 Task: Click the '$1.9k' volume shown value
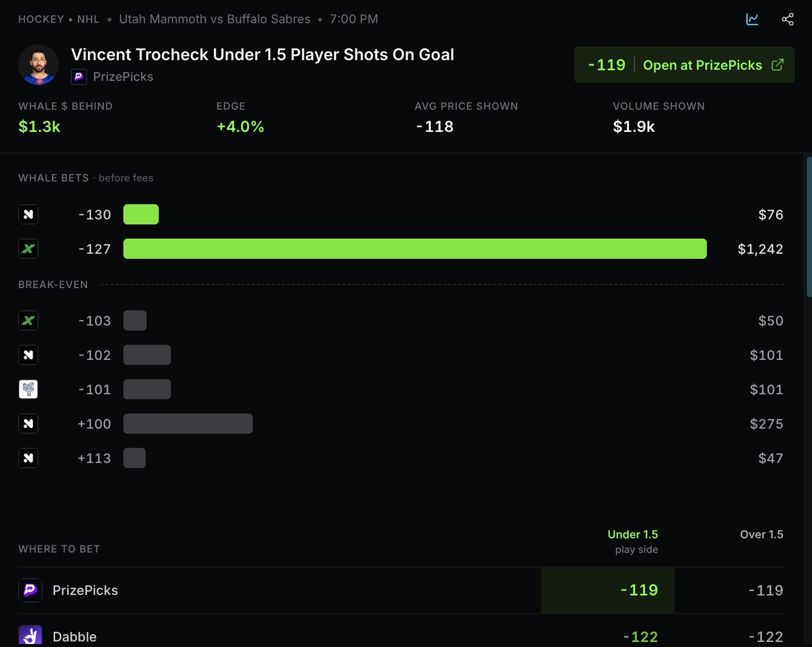pyautogui.click(x=634, y=126)
